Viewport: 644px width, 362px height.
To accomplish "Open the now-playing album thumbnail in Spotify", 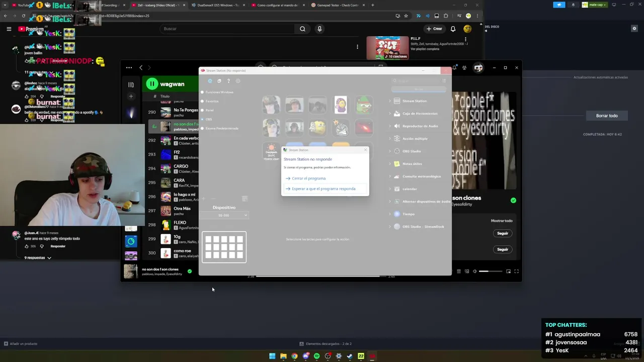I will click(131, 271).
